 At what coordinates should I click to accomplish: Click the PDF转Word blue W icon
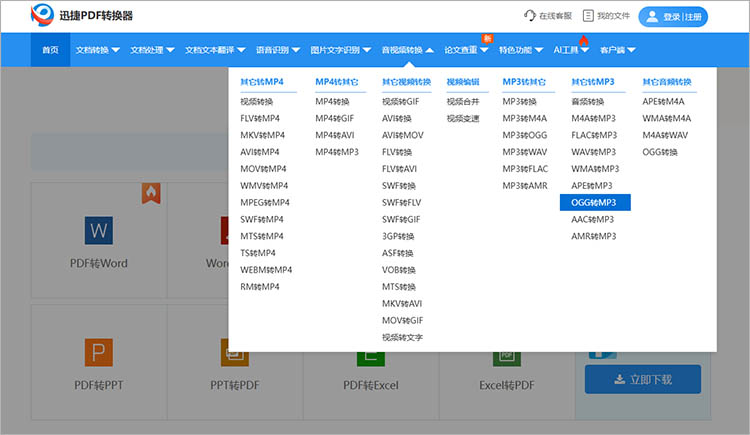coord(99,231)
